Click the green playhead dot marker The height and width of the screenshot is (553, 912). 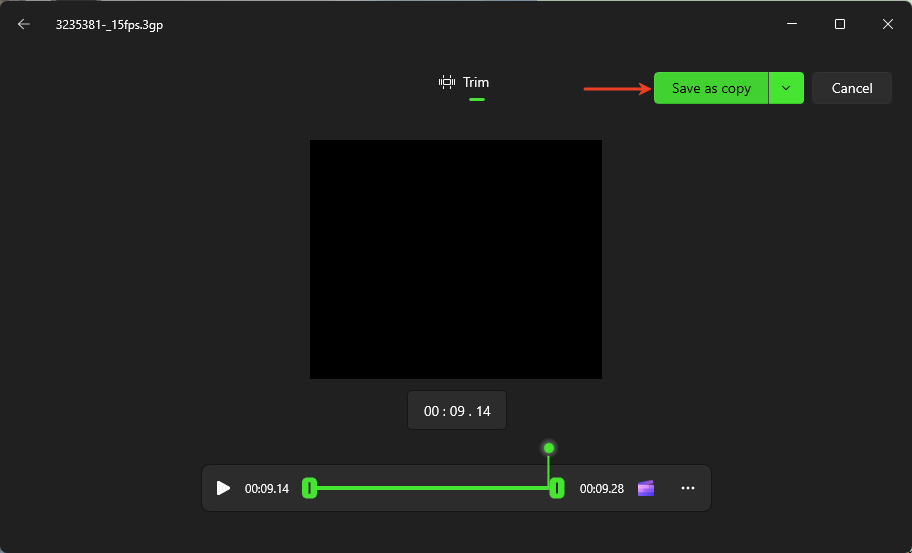click(549, 448)
